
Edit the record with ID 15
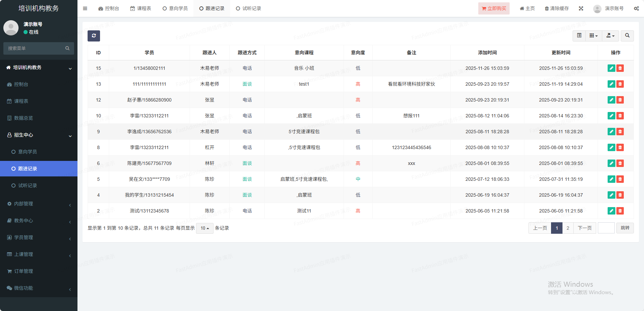coord(611,68)
